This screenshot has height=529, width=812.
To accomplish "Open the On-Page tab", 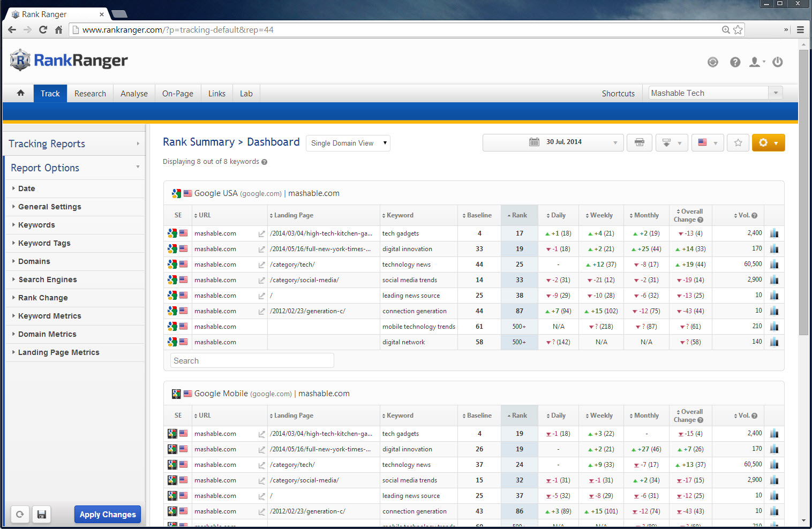I will 177,94.
